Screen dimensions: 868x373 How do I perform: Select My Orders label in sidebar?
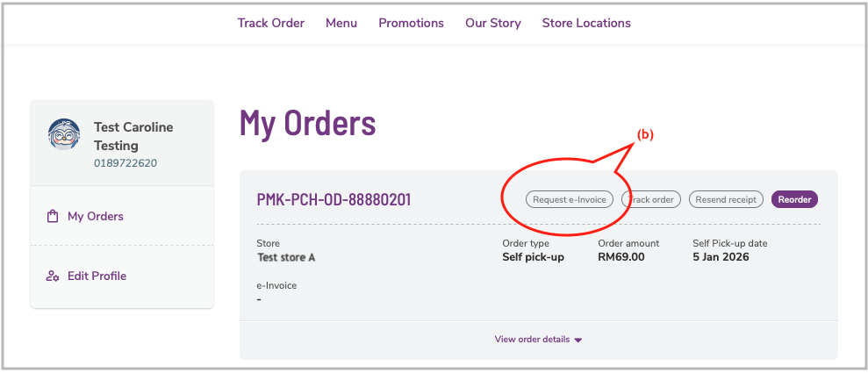pyautogui.click(x=96, y=216)
